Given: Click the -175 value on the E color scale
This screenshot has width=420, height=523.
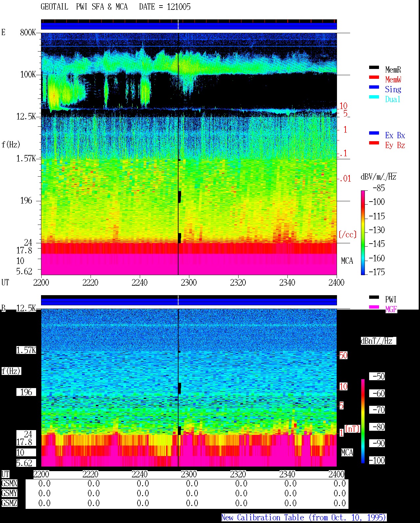Looking at the screenshot, I should [x=377, y=272].
